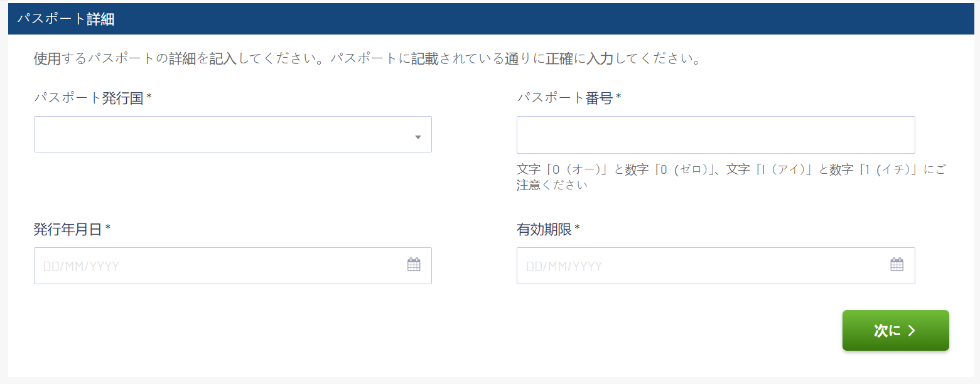Expand the パスポート発行国 dropdown arrow
Image resolution: width=980 pixels, height=384 pixels.
(418, 137)
